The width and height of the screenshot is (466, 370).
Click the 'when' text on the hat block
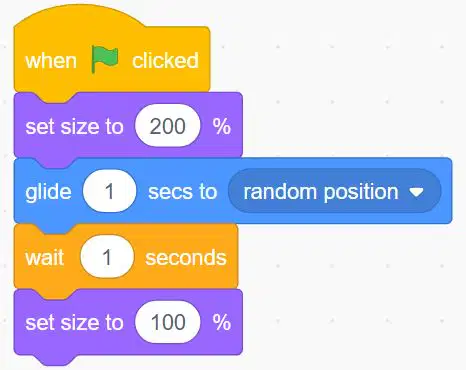(x=51, y=61)
